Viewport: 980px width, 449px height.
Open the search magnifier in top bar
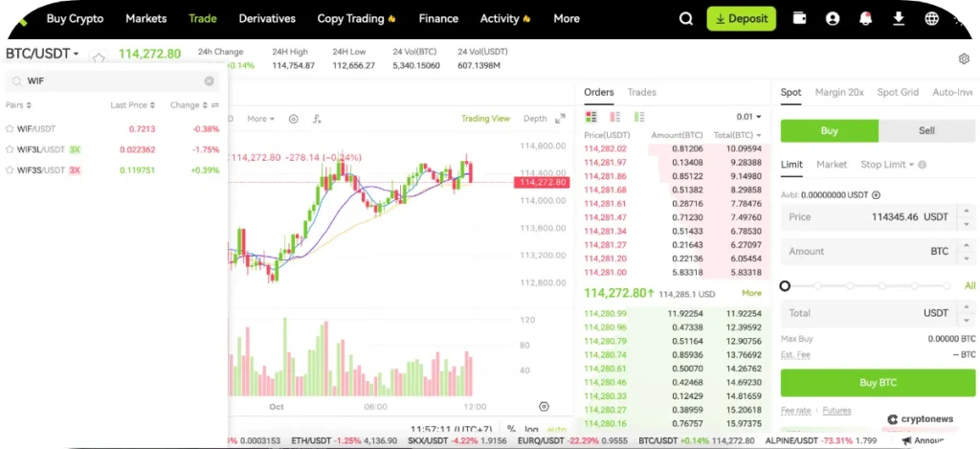tap(685, 18)
